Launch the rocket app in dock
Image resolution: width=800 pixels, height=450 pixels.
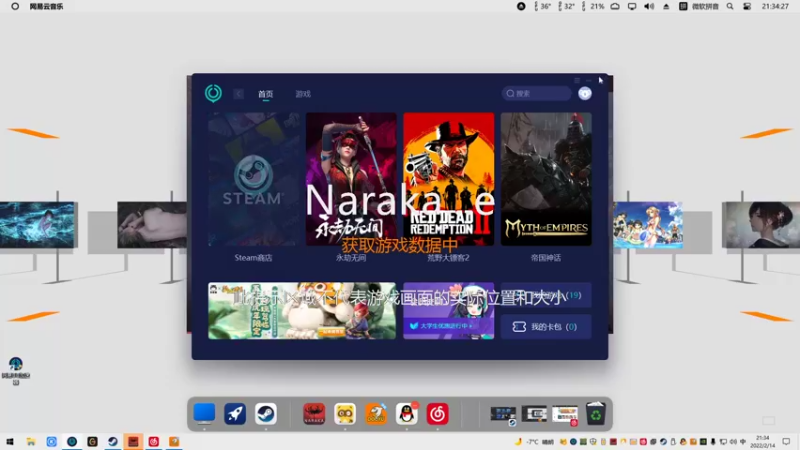235,414
